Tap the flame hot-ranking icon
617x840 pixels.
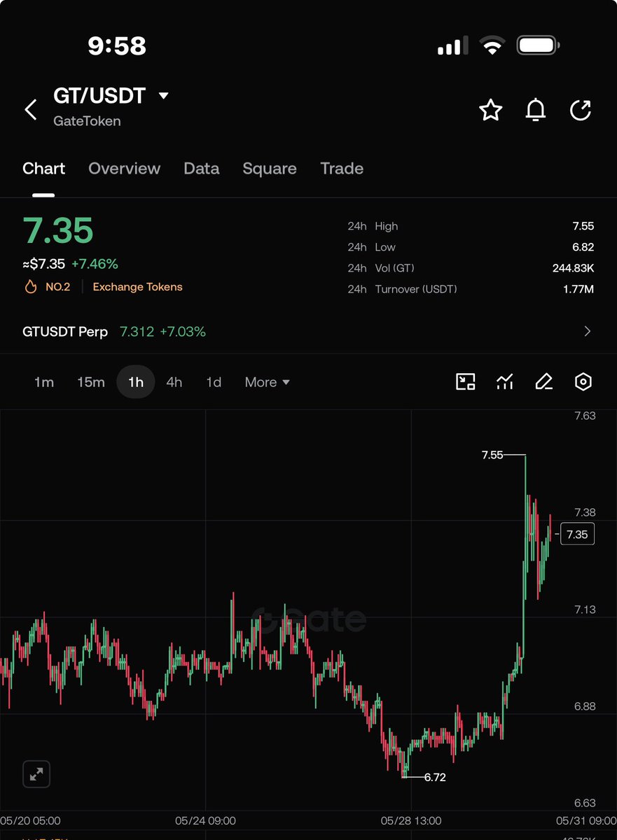30,287
